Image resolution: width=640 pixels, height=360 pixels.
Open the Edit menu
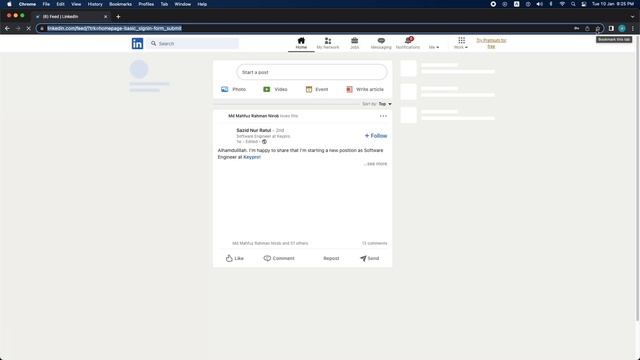point(60,4)
